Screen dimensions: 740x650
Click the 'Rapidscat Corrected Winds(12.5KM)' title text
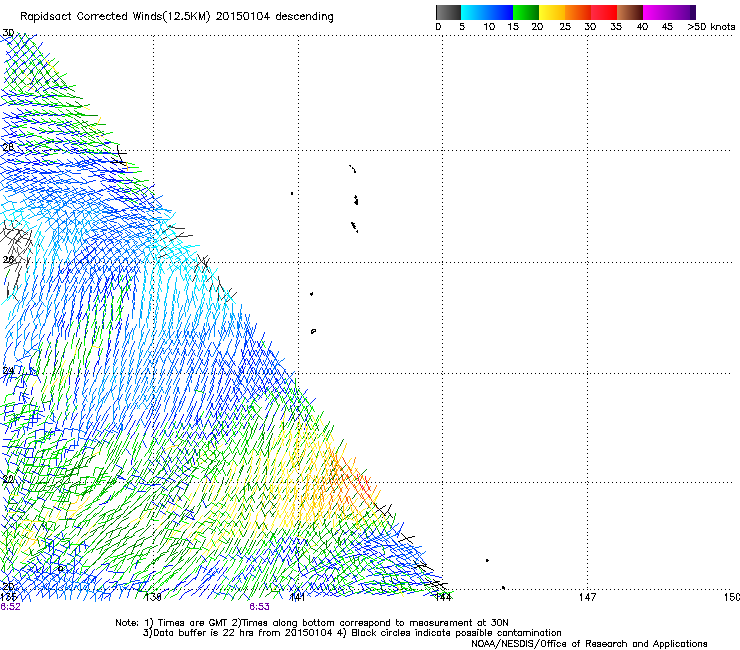pos(115,17)
